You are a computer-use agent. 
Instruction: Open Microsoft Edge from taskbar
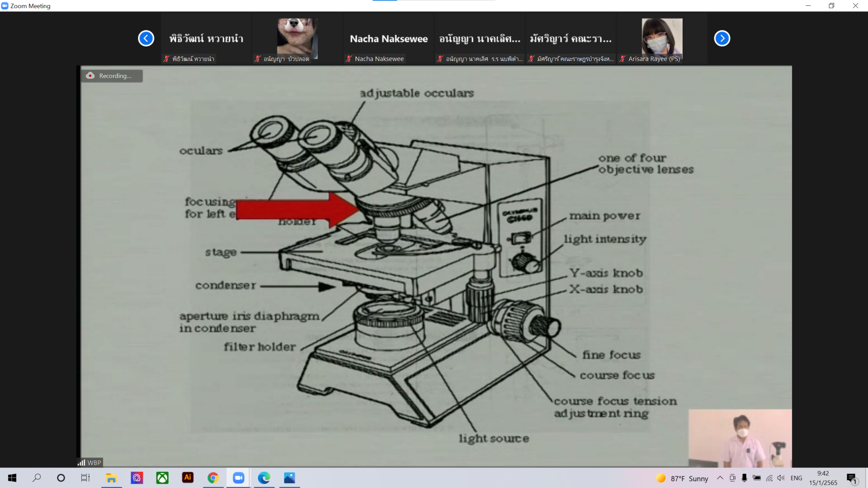coord(264,478)
